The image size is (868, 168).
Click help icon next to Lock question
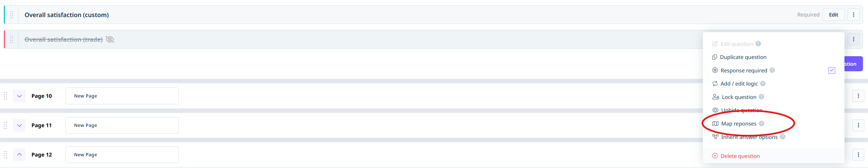coord(761,97)
